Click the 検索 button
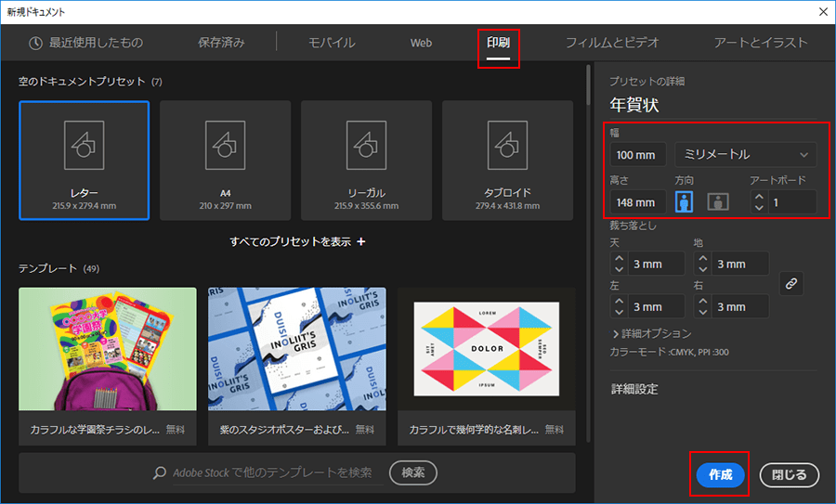This screenshot has height=504, width=836. point(413,472)
